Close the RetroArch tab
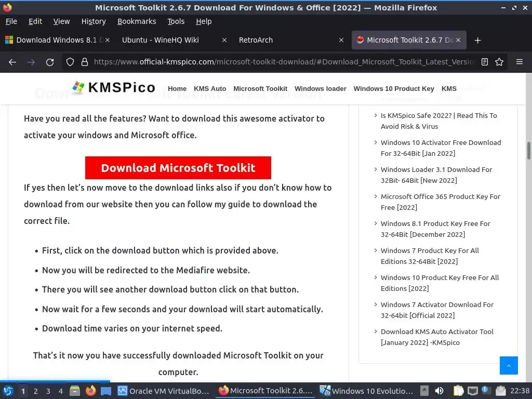The width and height of the screenshot is (532, 399). [341, 40]
